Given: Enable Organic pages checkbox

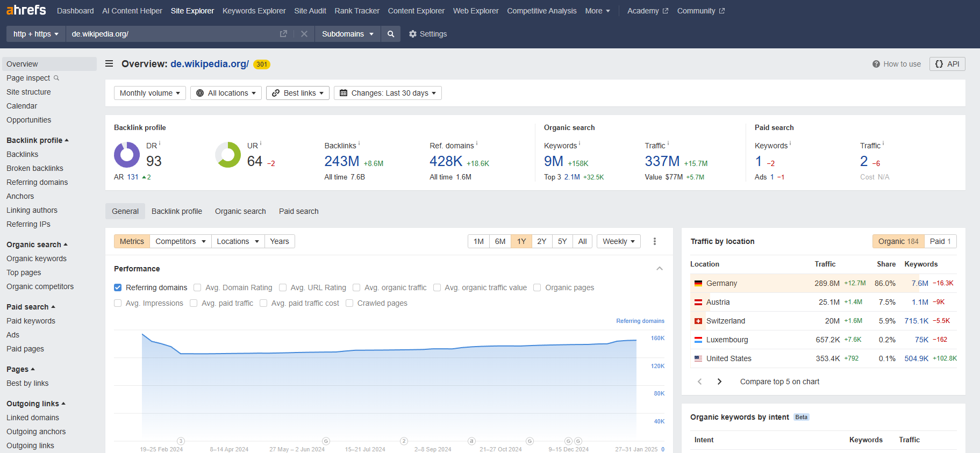Looking at the screenshot, I should click(x=537, y=287).
